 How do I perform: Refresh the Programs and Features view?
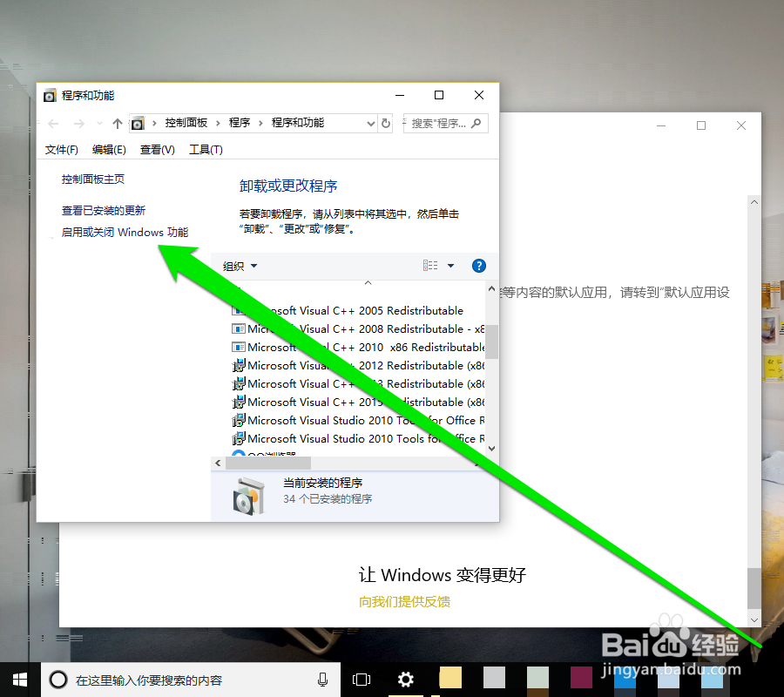tap(386, 123)
